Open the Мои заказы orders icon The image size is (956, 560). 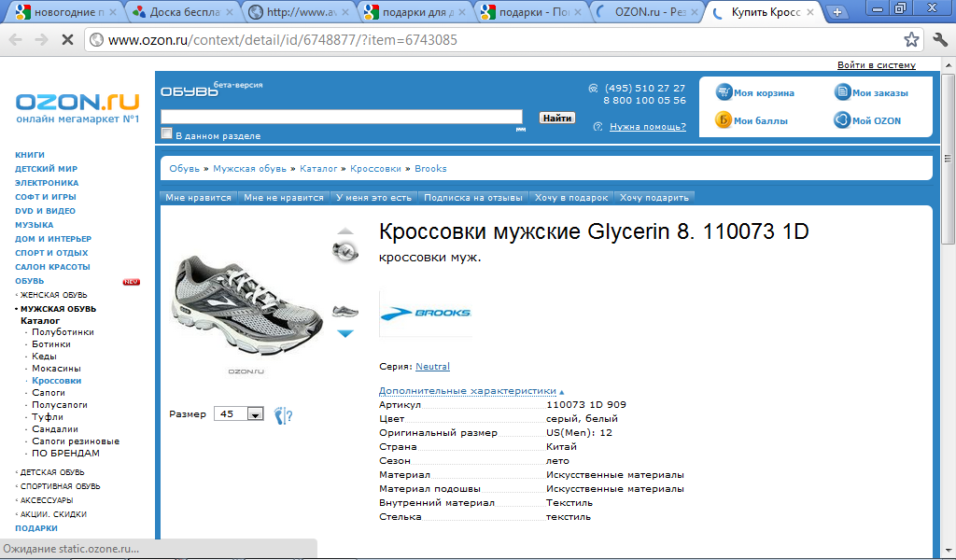[x=842, y=92]
